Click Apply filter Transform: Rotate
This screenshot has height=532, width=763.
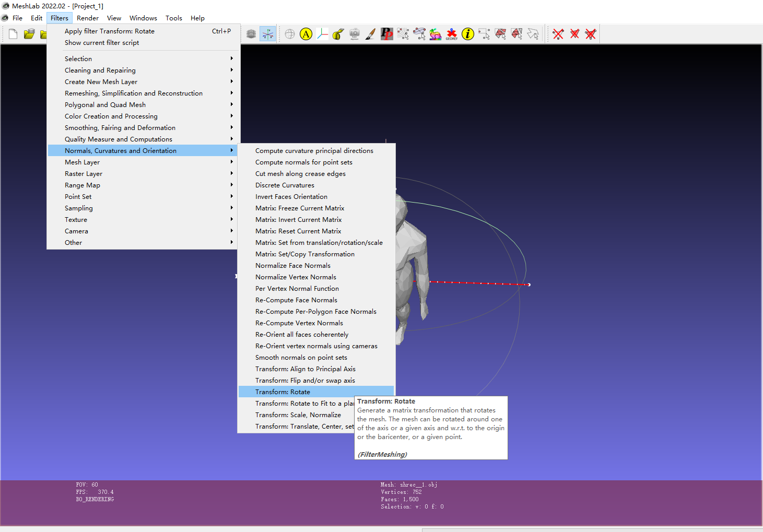144,31
